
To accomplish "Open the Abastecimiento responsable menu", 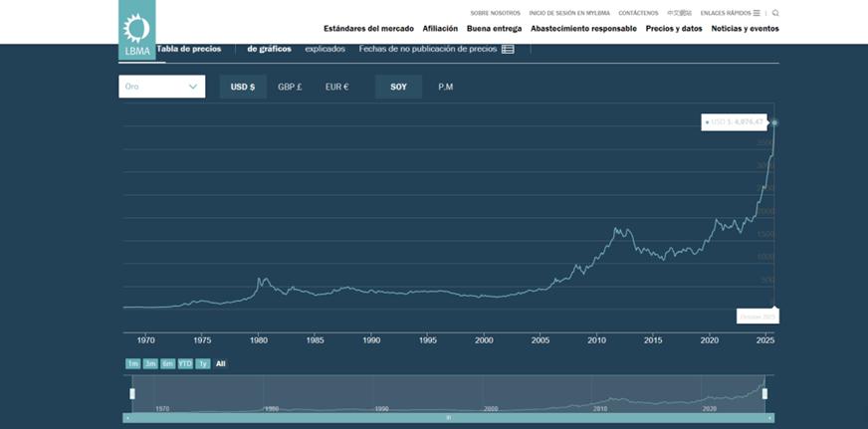I will (x=583, y=29).
